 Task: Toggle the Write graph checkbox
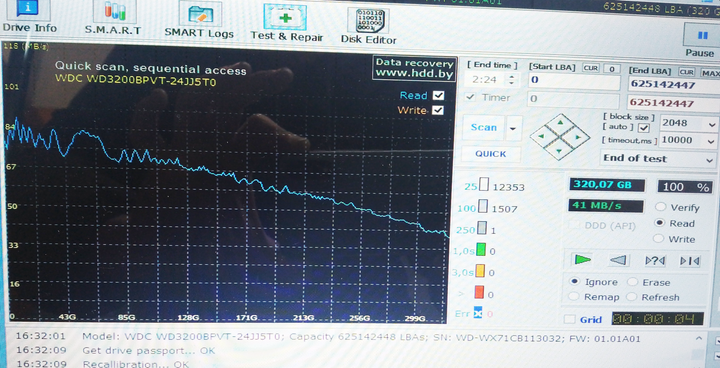click(438, 110)
